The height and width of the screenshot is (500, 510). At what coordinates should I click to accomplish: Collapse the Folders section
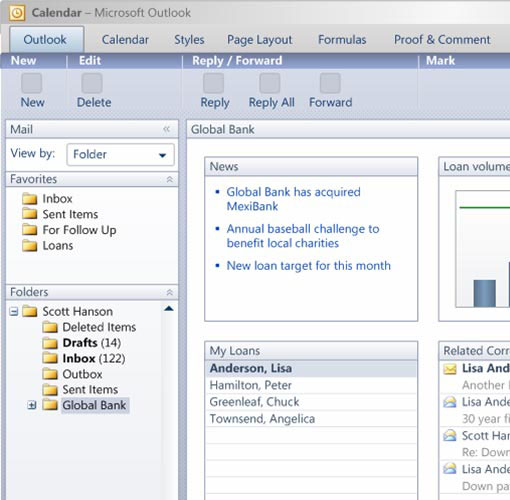pos(170,293)
